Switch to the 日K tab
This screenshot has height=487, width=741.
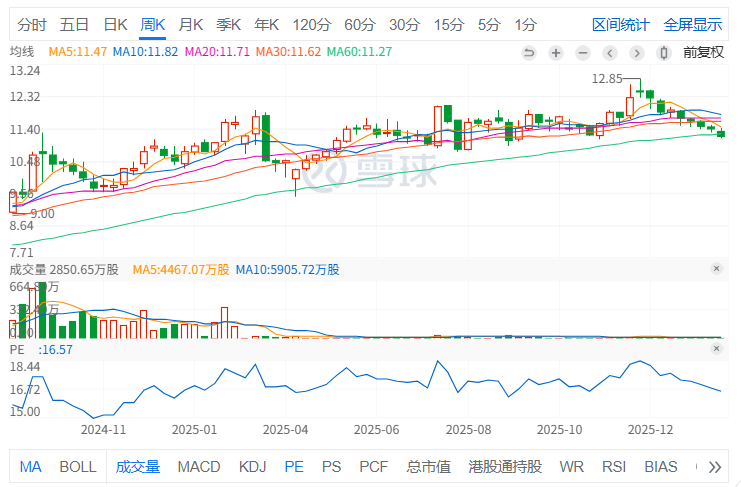point(116,24)
